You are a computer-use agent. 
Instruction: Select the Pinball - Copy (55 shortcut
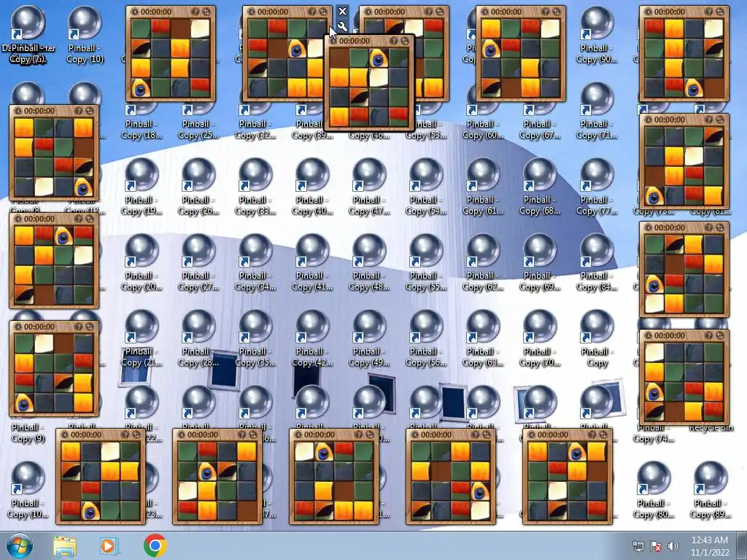click(426, 262)
